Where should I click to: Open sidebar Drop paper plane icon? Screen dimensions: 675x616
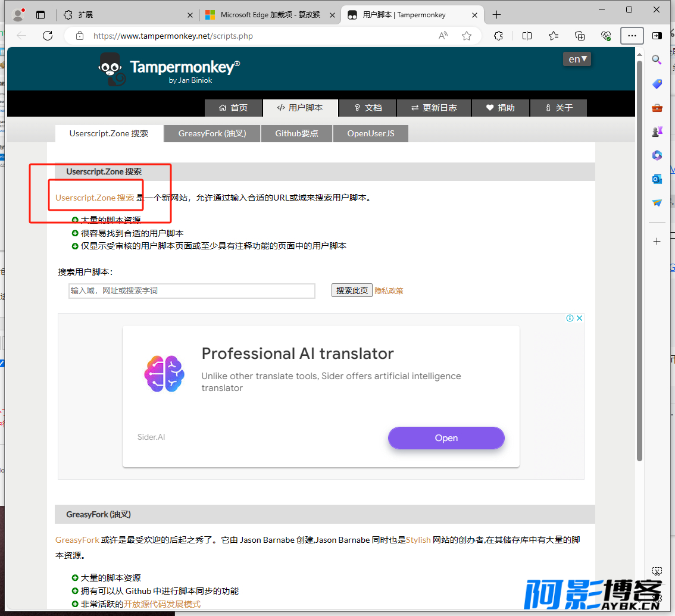[657, 202]
